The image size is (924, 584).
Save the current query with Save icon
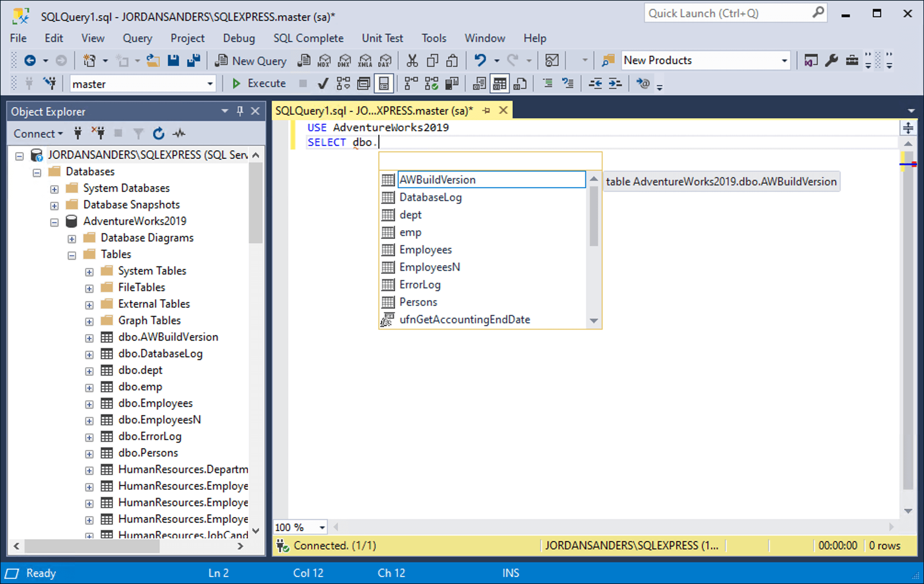[x=173, y=60]
